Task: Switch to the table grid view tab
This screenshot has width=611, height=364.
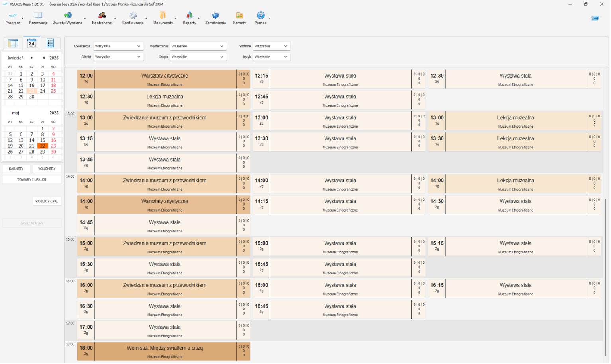Action: point(13,43)
